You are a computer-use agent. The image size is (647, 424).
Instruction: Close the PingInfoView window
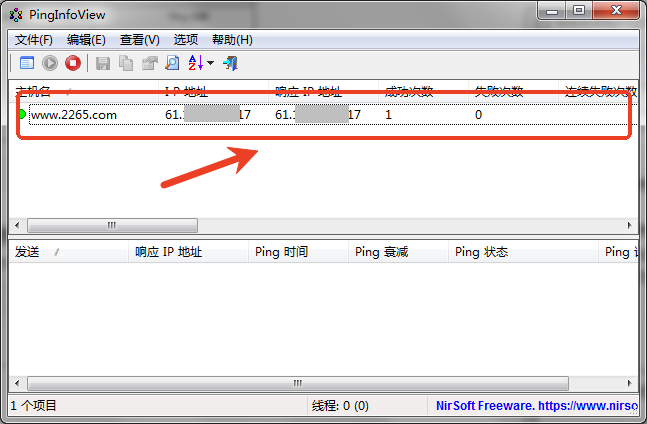pos(616,11)
